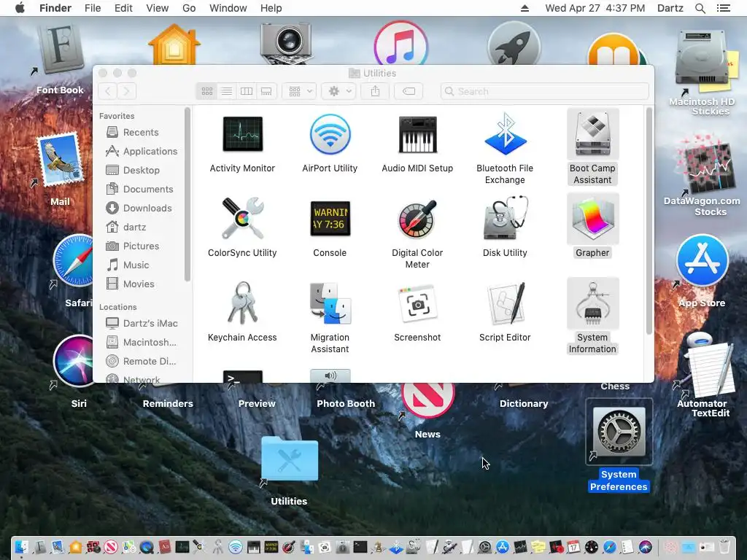Switch Finder to icon view
747x560 pixels.
point(206,91)
